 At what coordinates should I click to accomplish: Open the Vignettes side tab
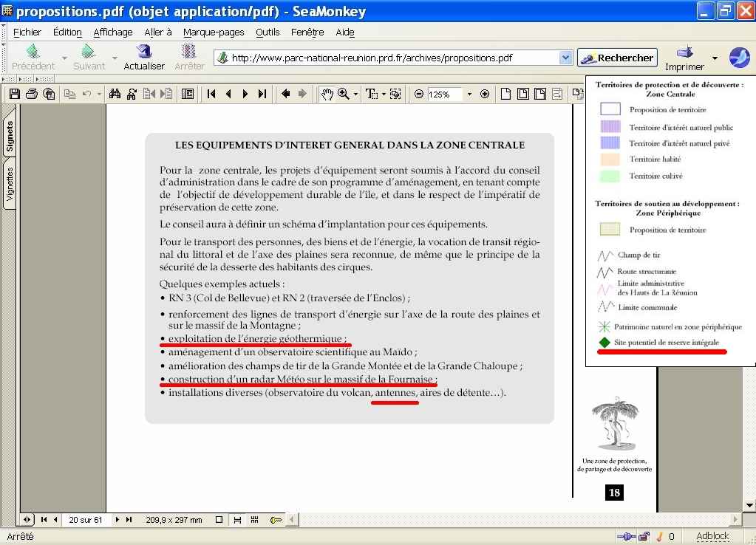coord(10,185)
